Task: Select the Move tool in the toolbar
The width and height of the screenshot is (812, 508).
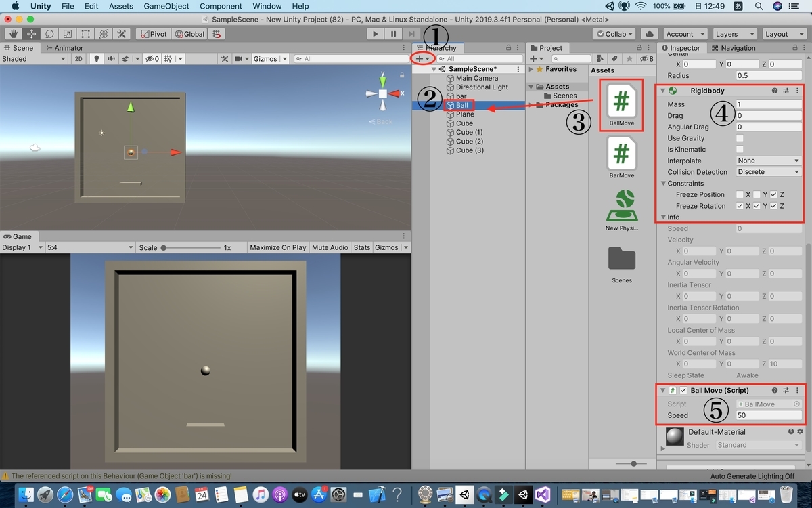Action: (x=31, y=34)
